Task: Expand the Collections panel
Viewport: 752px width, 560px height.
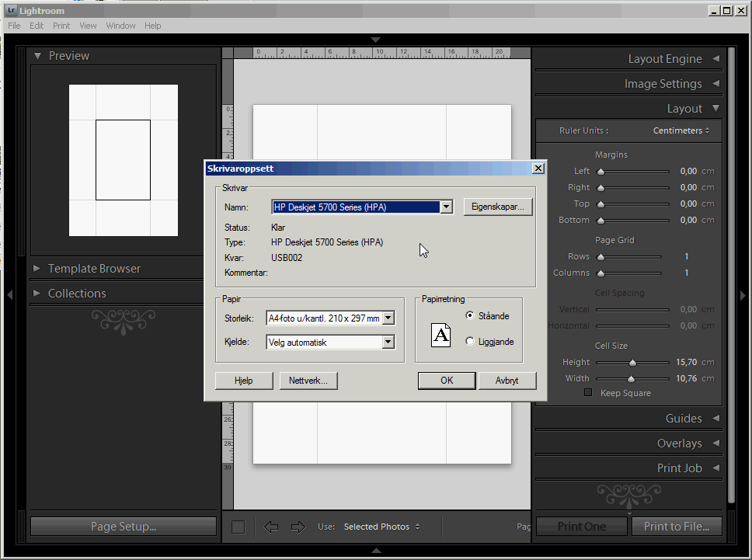Action: click(37, 294)
